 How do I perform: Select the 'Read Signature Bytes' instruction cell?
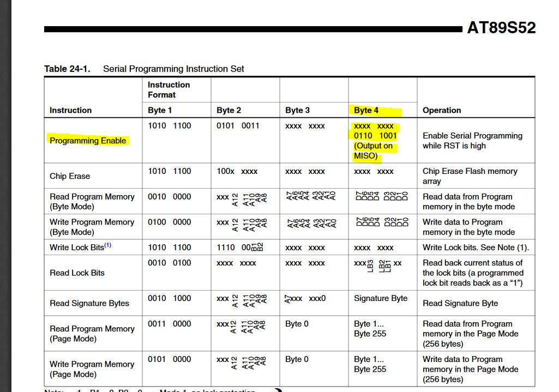click(x=89, y=303)
